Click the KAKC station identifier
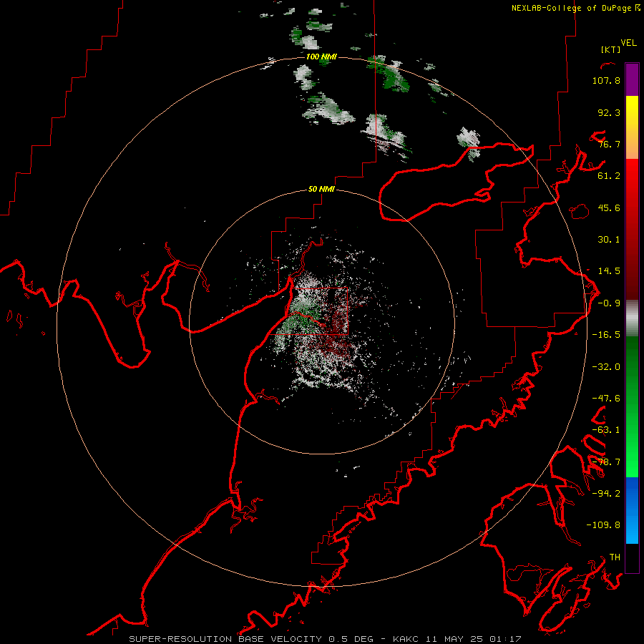The width and height of the screenshot is (644, 644). 406,639
